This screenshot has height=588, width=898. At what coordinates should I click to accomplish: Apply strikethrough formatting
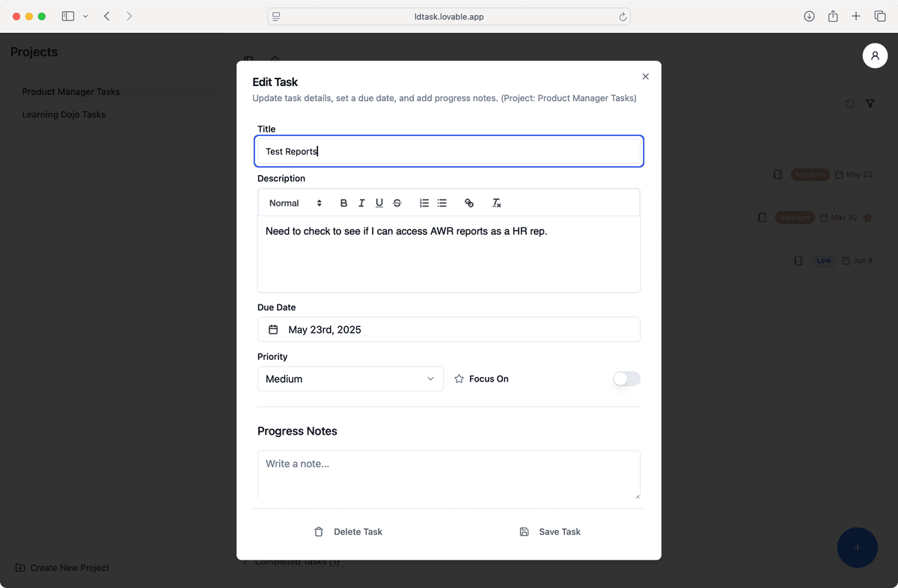[x=397, y=203]
